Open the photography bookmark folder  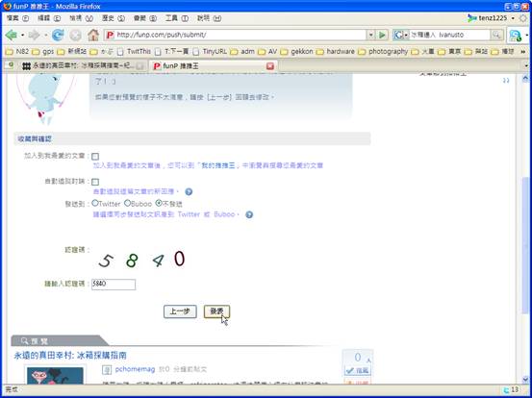pos(384,52)
